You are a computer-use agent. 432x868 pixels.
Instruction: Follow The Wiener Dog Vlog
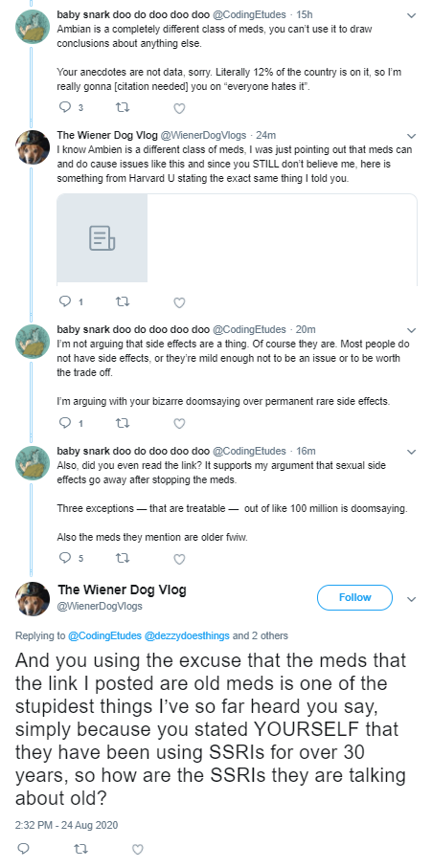point(354,597)
